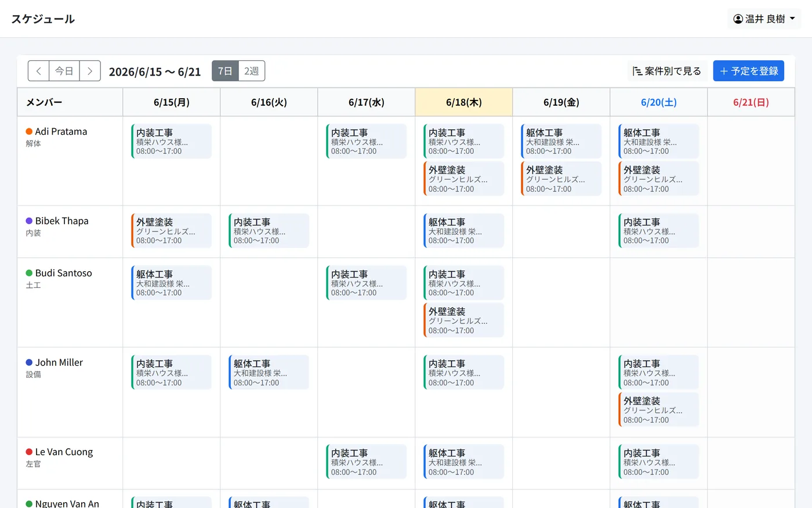Open Le Van Cuong's 6/18 躯体工事 event
812x508 pixels.
(464, 462)
